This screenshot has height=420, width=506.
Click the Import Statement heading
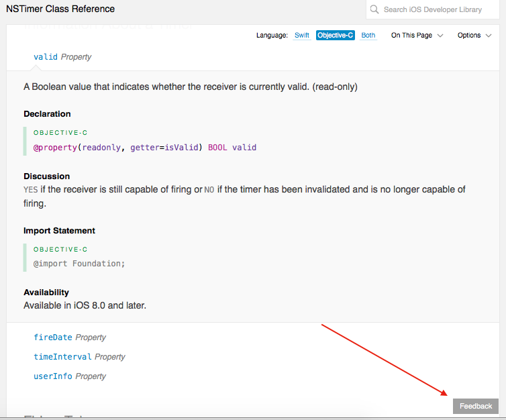point(59,231)
